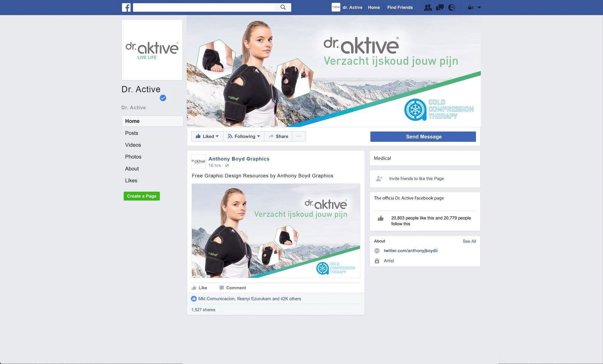Screen dimensions: 603x364
Task: Click the 16 hrs timestamp
Action: click(214, 166)
